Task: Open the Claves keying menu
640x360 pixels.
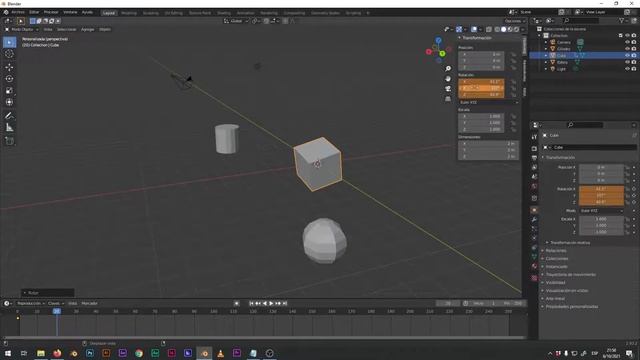Action: (56, 303)
